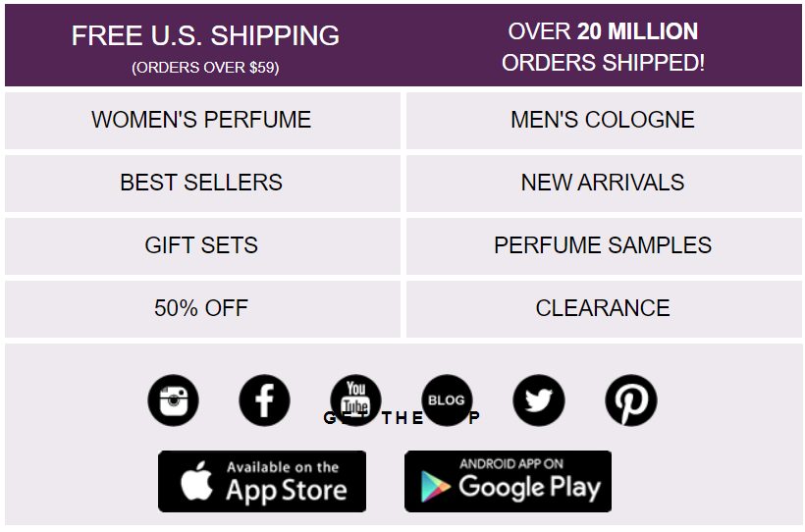Viewport: 805px width, 532px height.
Task: Open the Instagram social icon
Action: (x=173, y=400)
